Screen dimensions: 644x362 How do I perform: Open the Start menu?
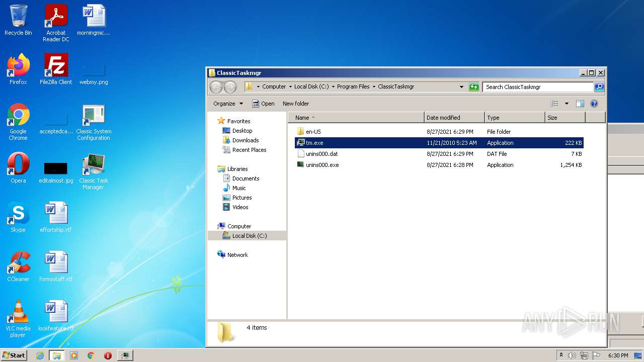(14, 355)
